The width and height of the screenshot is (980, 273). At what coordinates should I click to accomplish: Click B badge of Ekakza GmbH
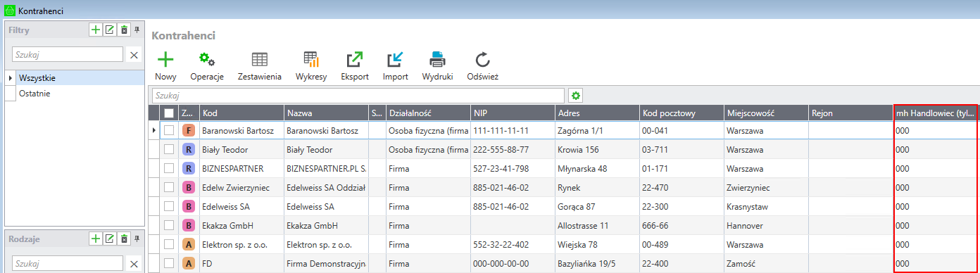[188, 225]
